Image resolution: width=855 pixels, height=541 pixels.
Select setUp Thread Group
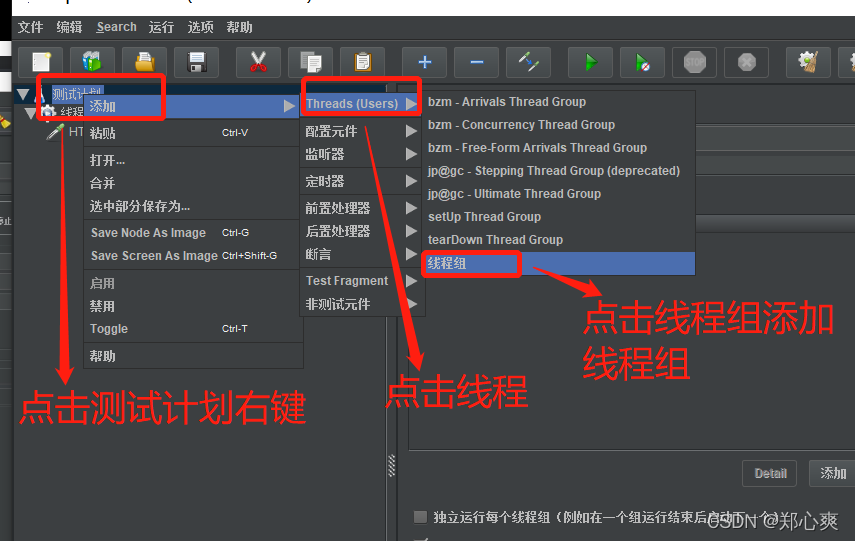[x=558, y=217]
